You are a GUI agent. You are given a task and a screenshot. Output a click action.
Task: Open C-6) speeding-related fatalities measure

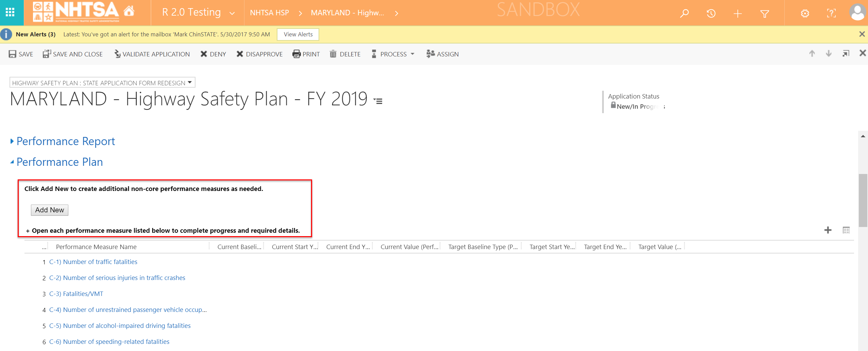109,341
